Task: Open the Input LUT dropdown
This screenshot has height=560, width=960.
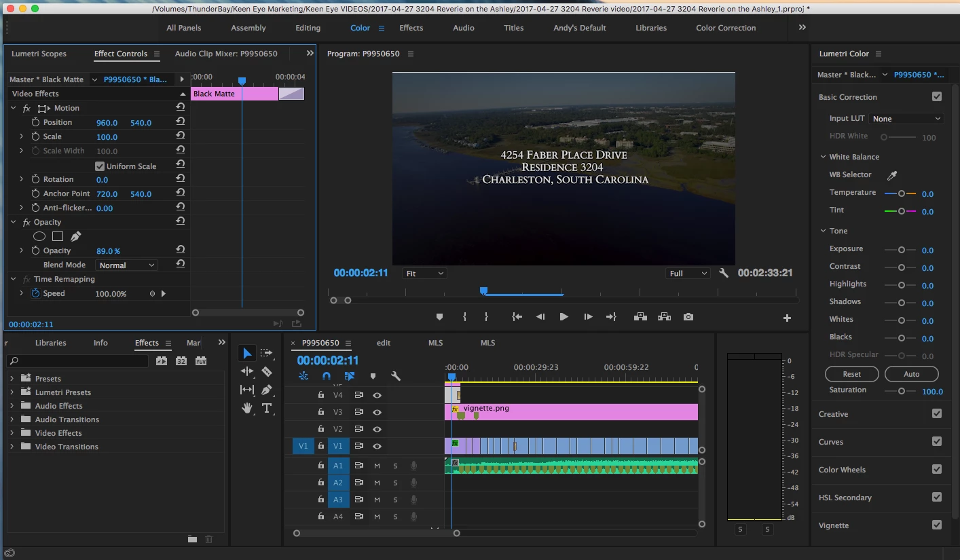Action: pos(906,119)
